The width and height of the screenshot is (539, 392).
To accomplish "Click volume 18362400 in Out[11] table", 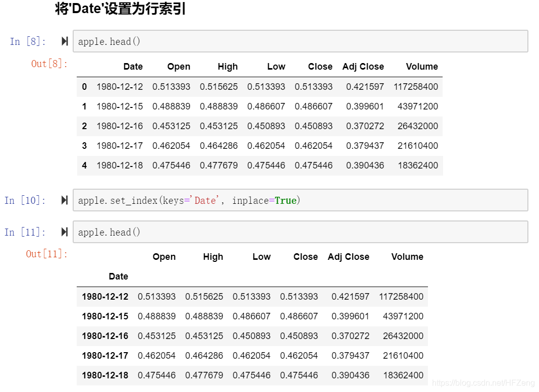I will coord(403,375).
